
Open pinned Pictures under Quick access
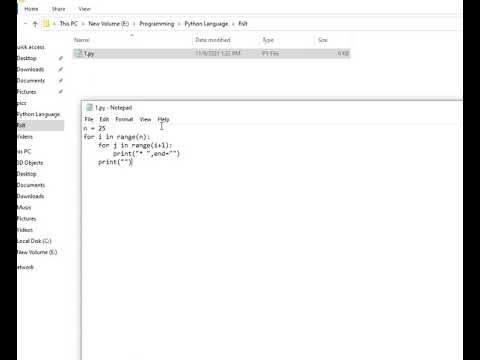(x=27, y=92)
